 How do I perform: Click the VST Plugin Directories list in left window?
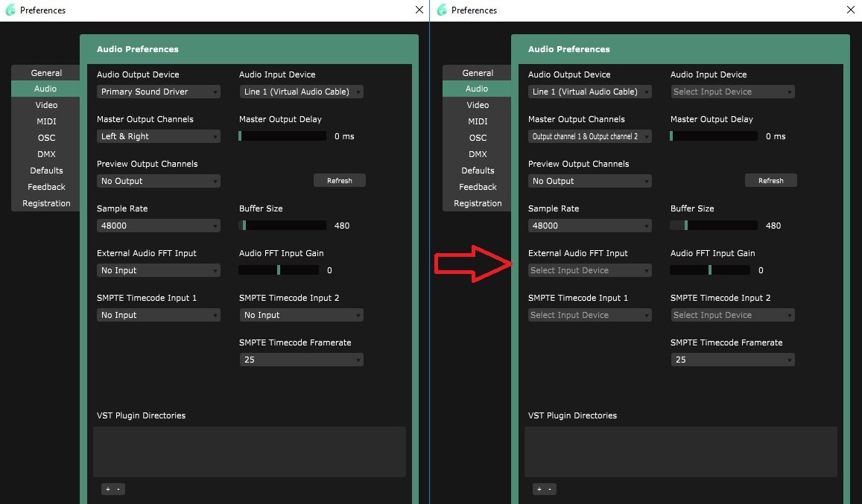[249, 452]
